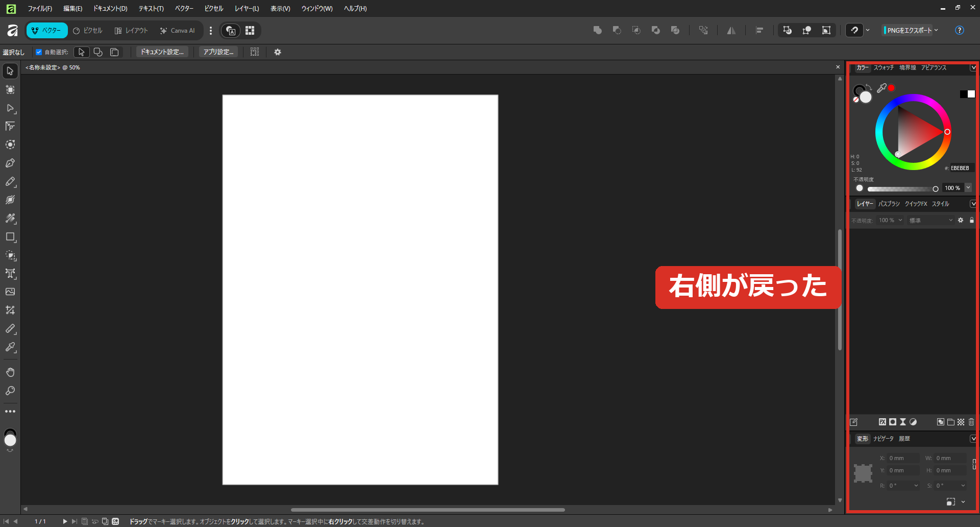
Task: Open the ファイル(F) menu
Action: tap(40, 9)
